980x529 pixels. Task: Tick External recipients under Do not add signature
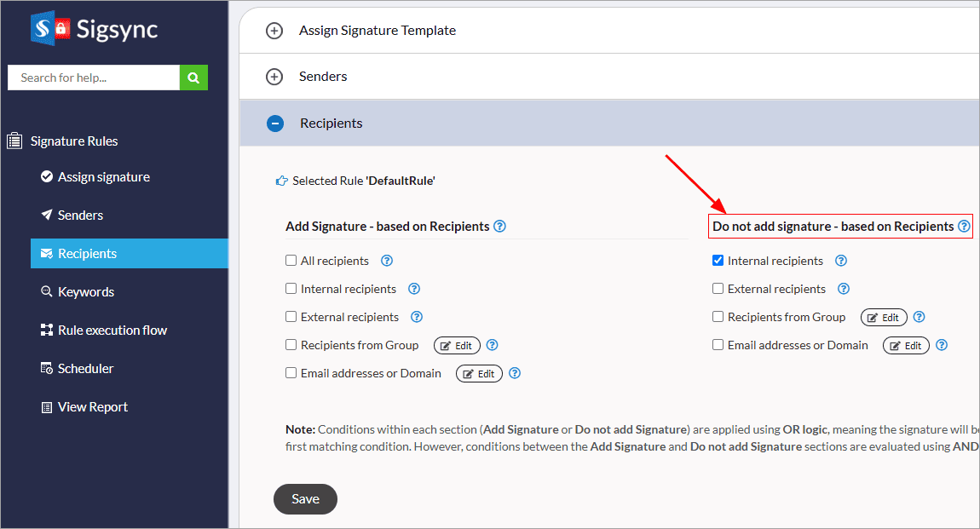coord(718,289)
